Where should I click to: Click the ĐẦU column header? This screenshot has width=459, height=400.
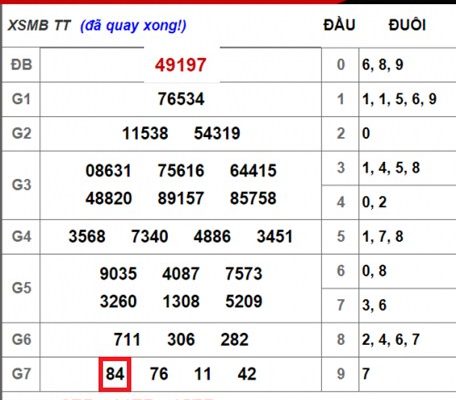coord(339,25)
